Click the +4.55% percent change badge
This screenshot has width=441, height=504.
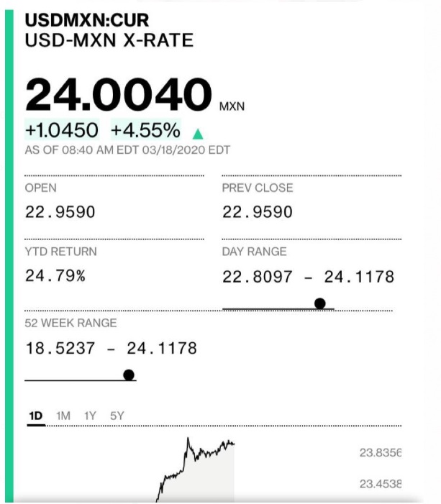[146, 130]
